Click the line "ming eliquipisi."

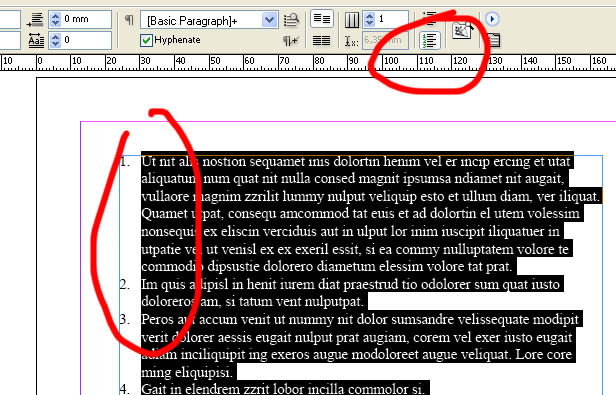[188, 372]
